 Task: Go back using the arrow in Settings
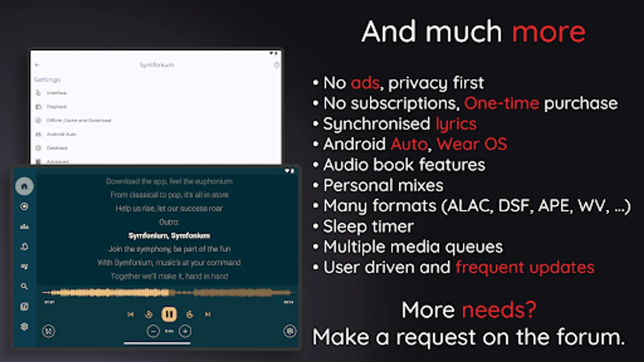tap(37, 65)
